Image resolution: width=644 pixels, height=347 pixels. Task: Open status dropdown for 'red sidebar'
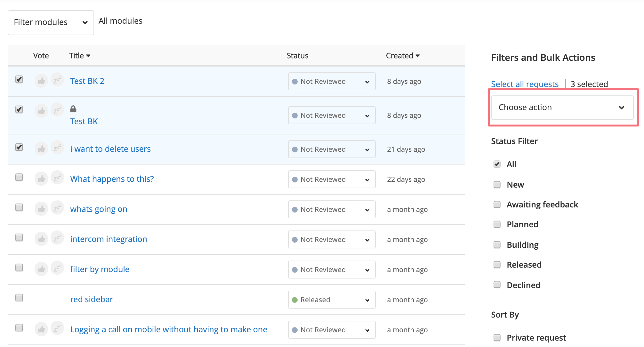[x=331, y=300]
